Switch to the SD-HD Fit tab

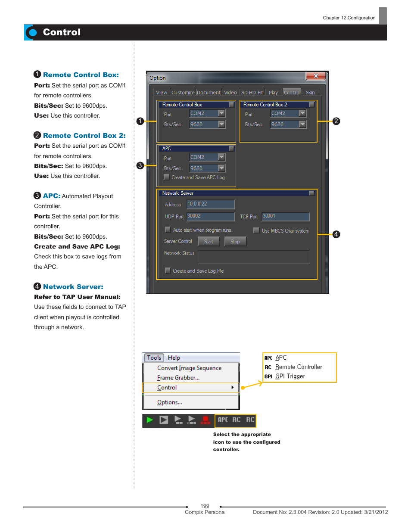point(252,92)
